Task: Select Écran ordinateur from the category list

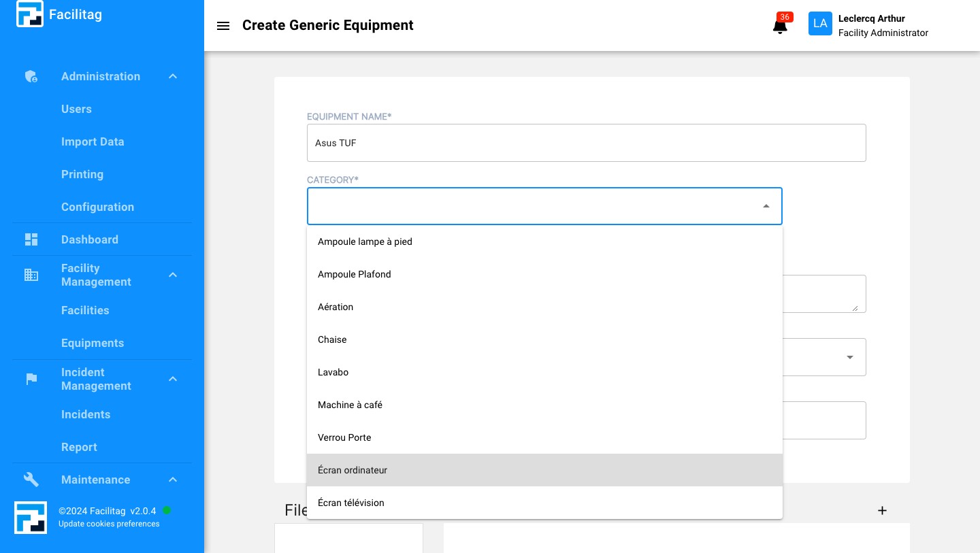Action: tap(353, 470)
